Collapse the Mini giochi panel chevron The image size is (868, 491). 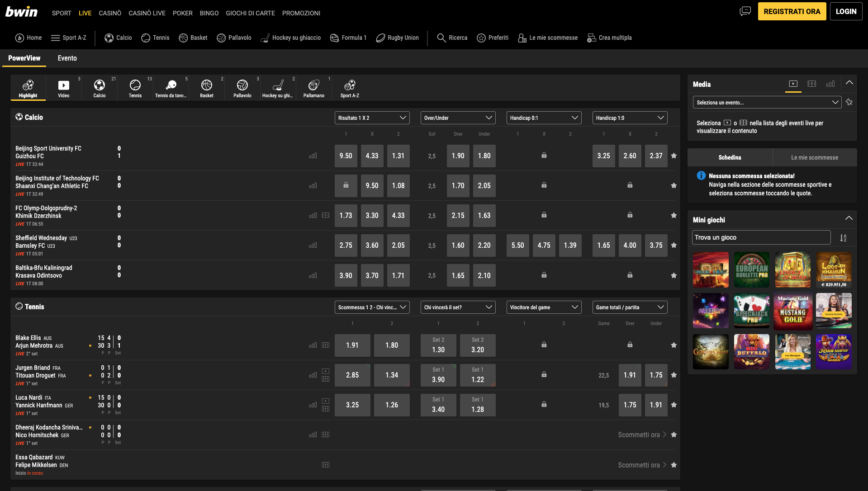coord(849,218)
